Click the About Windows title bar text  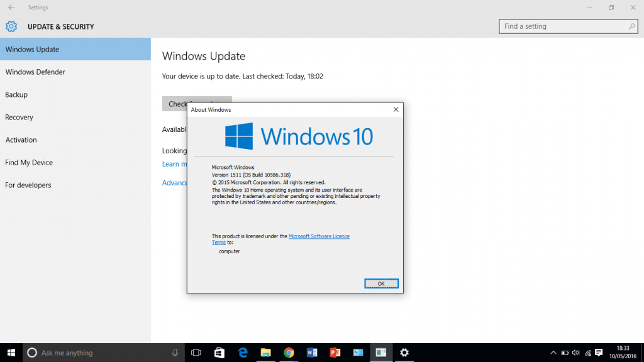tap(211, 109)
